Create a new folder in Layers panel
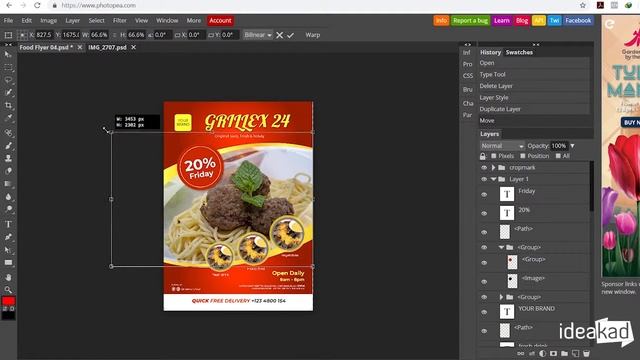This screenshot has width=640, height=360. point(564,353)
